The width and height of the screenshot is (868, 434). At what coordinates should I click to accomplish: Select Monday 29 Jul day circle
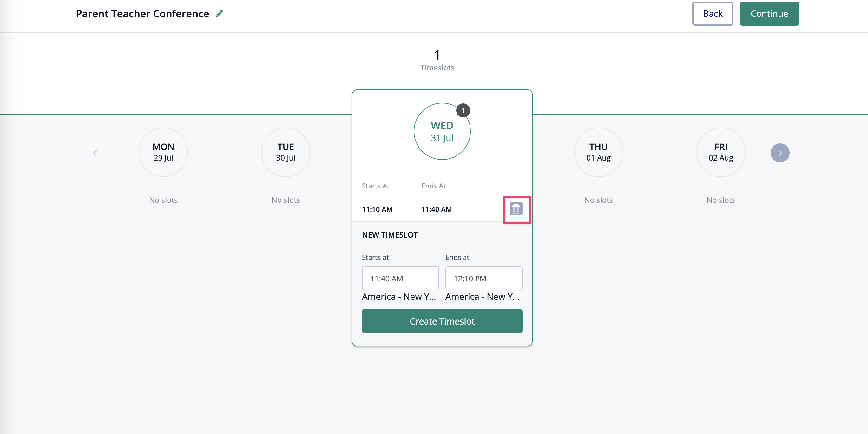[x=163, y=152]
